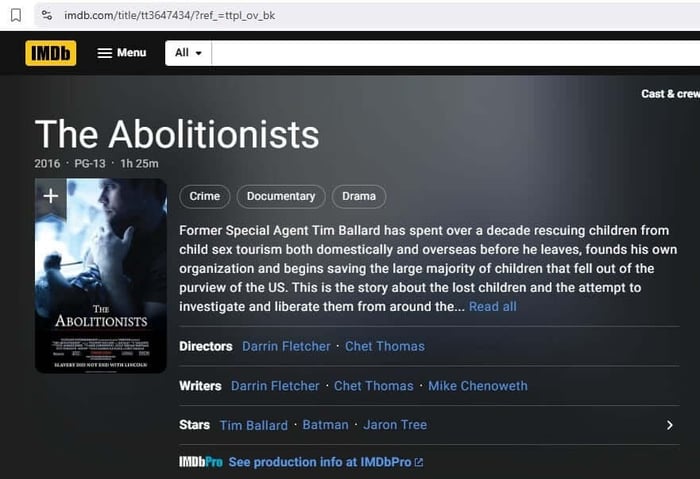700x479 pixels.
Task: Click the browser bookmark icon
Action: coord(16,15)
